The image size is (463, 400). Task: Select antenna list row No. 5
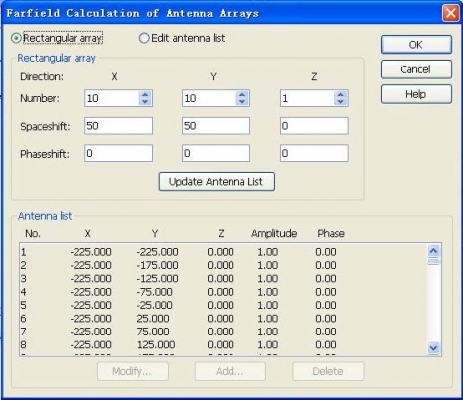(223, 305)
